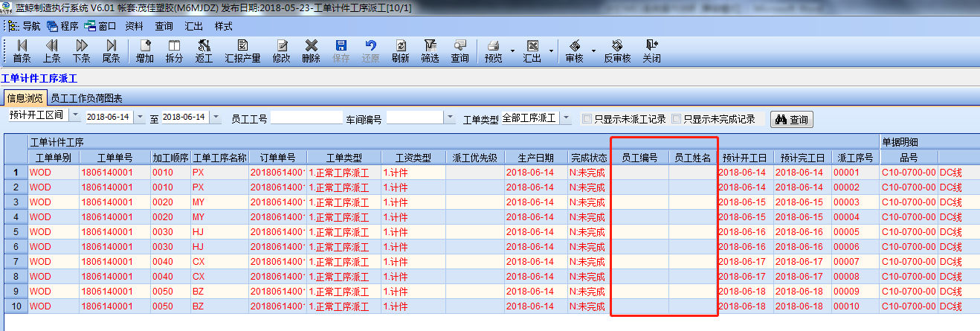Open the 预计开工区间 dropdown

pos(76,116)
